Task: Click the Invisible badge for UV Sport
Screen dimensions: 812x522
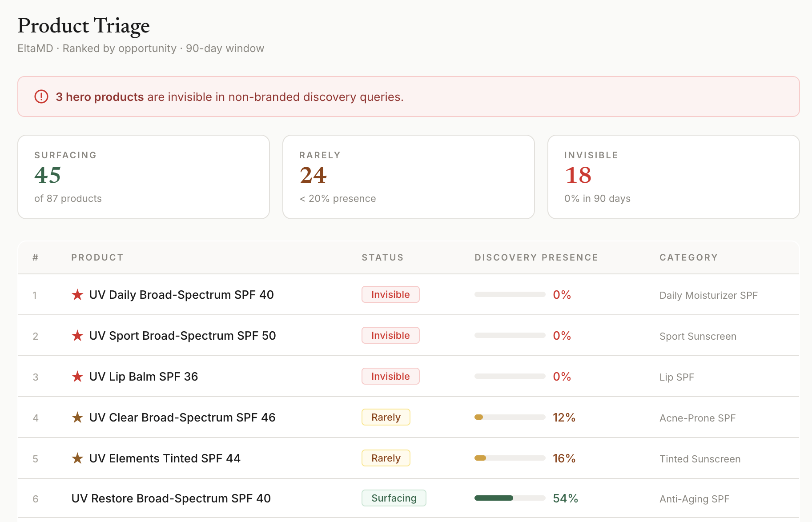Action: [x=390, y=335]
